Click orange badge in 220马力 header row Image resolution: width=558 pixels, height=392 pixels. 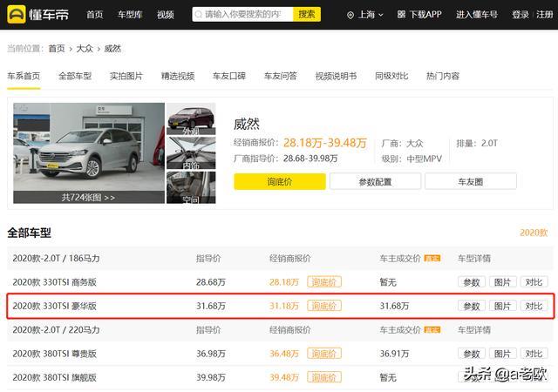[432, 330]
